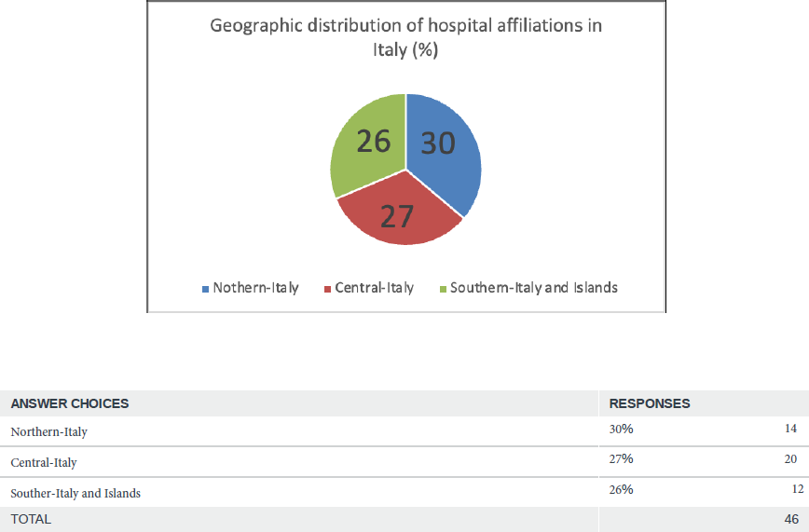Image resolution: width=809 pixels, height=532 pixels.
Task: Click the Nothern-Italy legend label
Action: click(x=255, y=288)
